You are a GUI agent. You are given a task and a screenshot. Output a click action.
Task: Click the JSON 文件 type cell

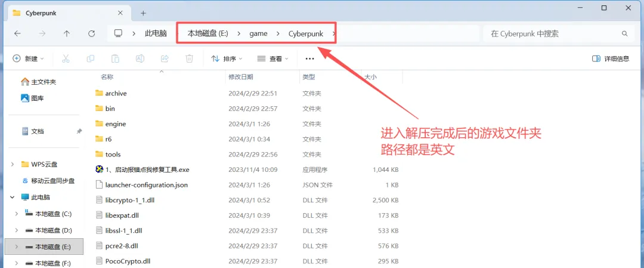pyautogui.click(x=317, y=185)
